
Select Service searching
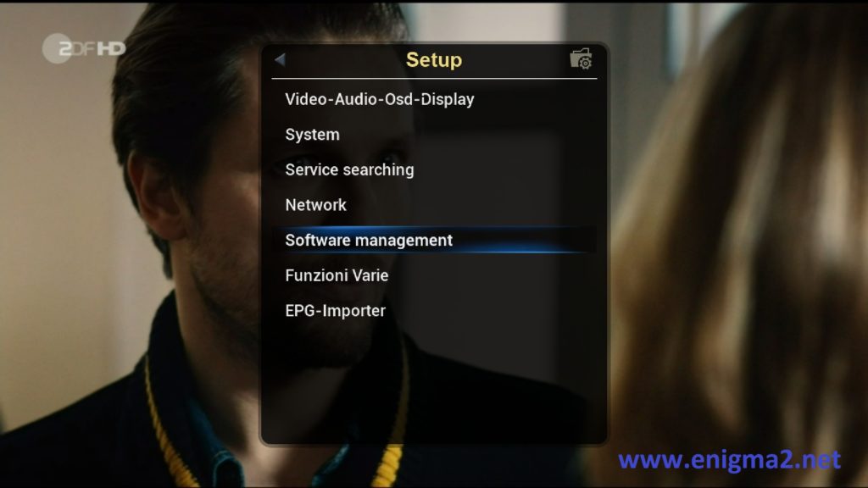pyautogui.click(x=350, y=169)
